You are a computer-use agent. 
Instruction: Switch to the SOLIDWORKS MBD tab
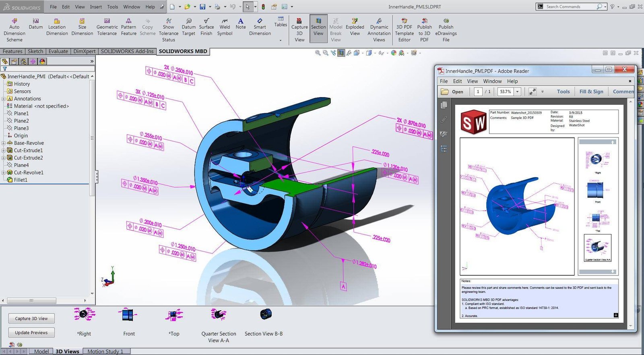click(183, 52)
